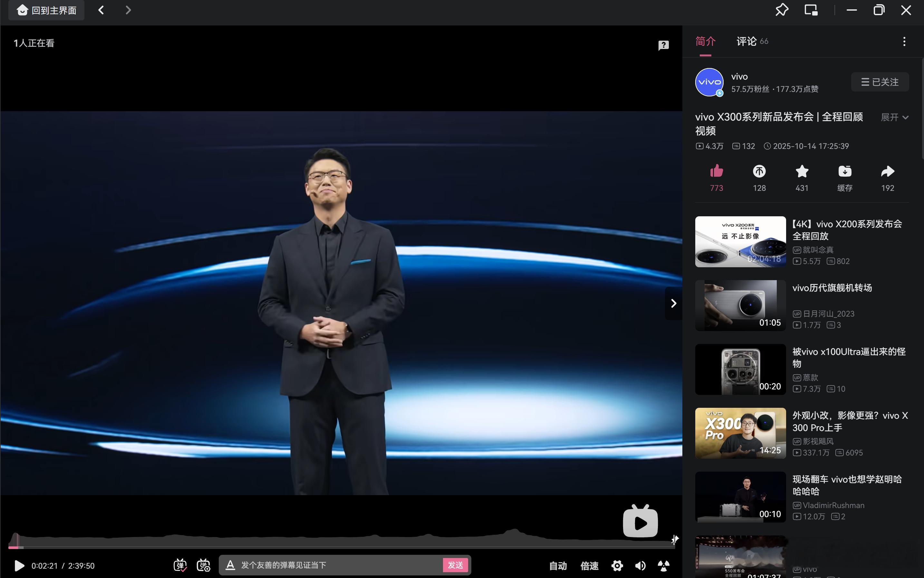The width and height of the screenshot is (924, 578).
Task: Open danmaku settings icon
Action: tap(203, 565)
